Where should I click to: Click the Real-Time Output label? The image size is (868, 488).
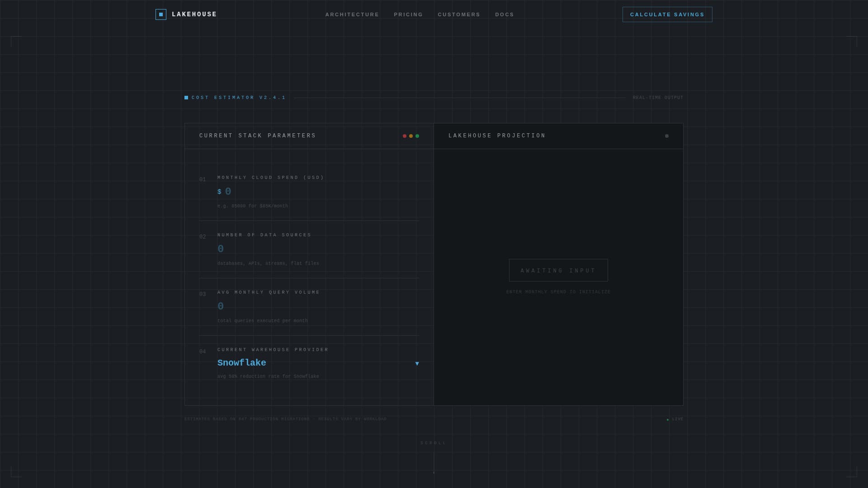click(658, 98)
